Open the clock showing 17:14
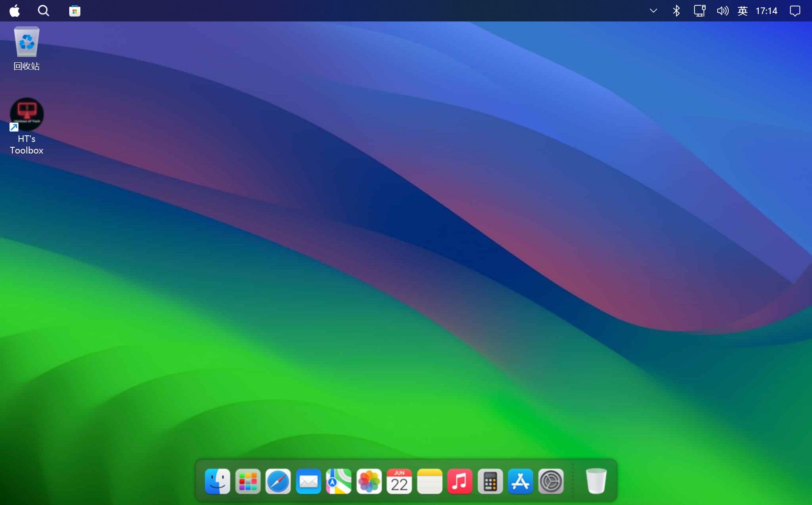This screenshot has width=812, height=505. coord(766,11)
